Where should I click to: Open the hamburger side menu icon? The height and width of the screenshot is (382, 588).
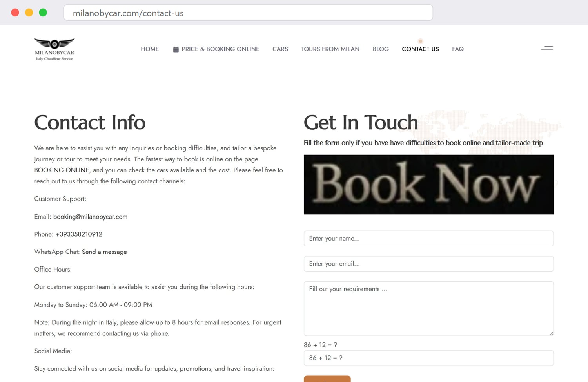click(546, 49)
